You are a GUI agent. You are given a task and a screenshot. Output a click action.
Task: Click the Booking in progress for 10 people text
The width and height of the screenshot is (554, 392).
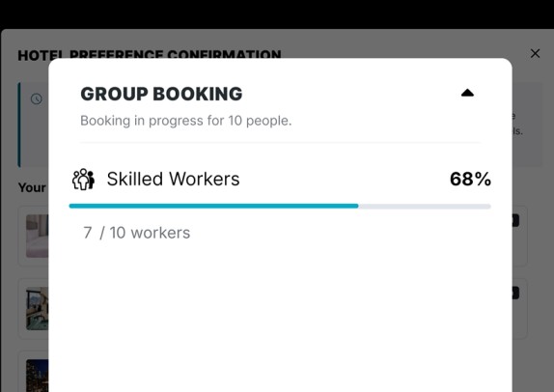(186, 121)
